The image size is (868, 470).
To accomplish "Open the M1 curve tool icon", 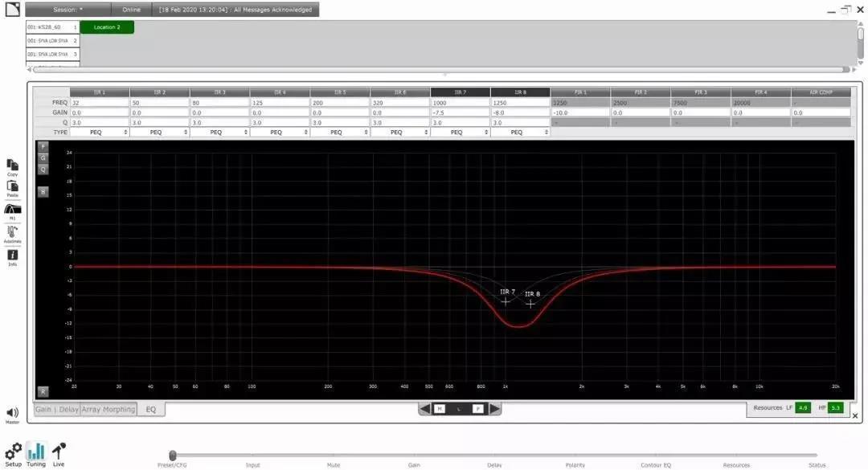I will coord(12,209).
